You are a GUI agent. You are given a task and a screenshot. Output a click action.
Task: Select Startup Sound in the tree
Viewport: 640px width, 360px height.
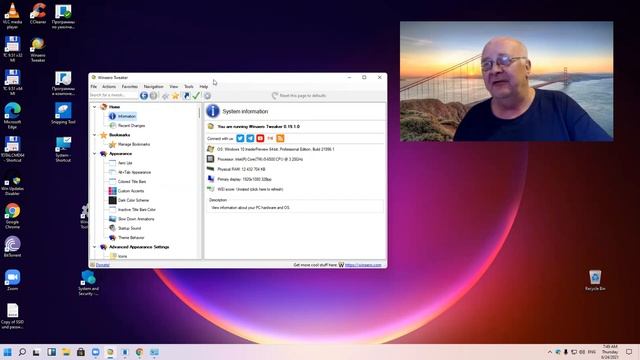tap(129, 229)
